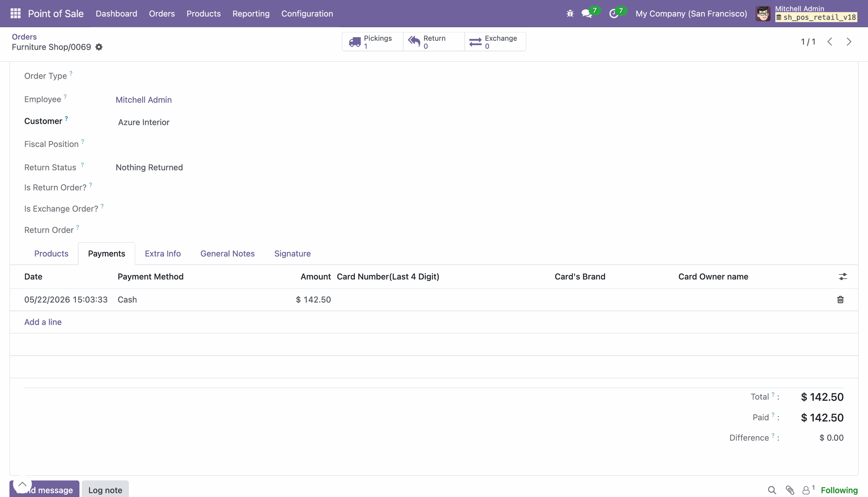
Task: Click the 05/22/2026 15:03:33 date cell
Action: 66,300
